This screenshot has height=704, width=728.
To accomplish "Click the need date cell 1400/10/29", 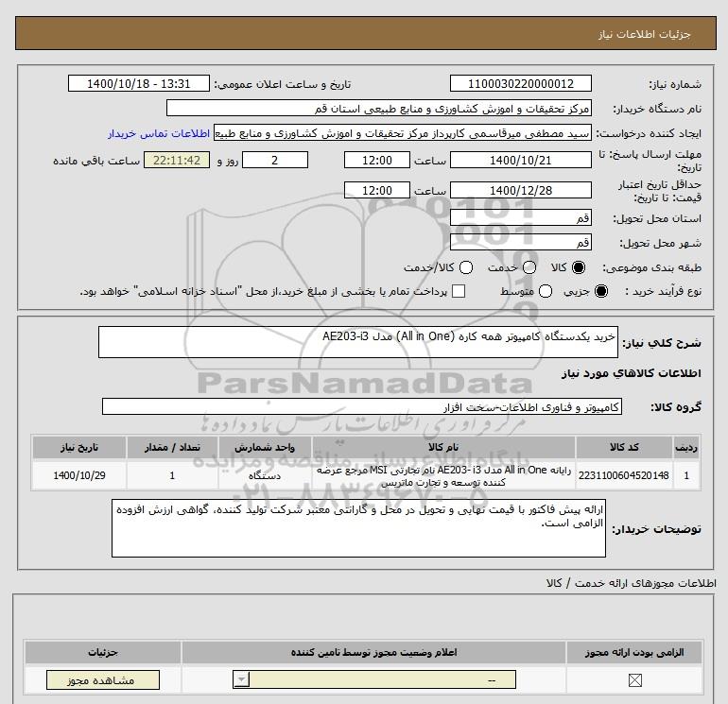I will tap(78, 475).
